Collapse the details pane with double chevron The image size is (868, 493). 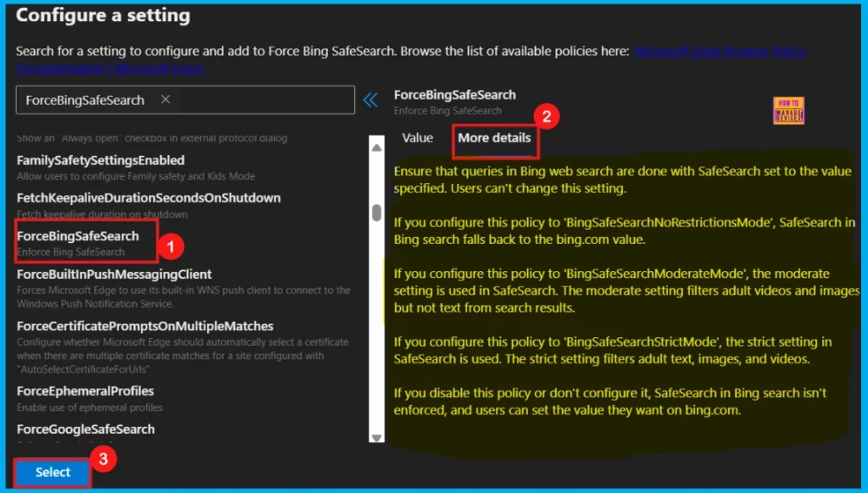[370, 100]
